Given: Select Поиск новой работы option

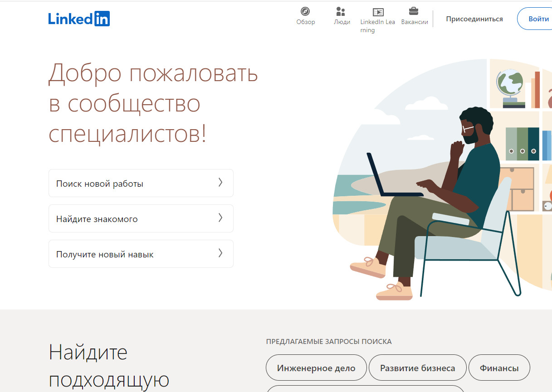Looking at the screenshot, I should pos(100,184).
